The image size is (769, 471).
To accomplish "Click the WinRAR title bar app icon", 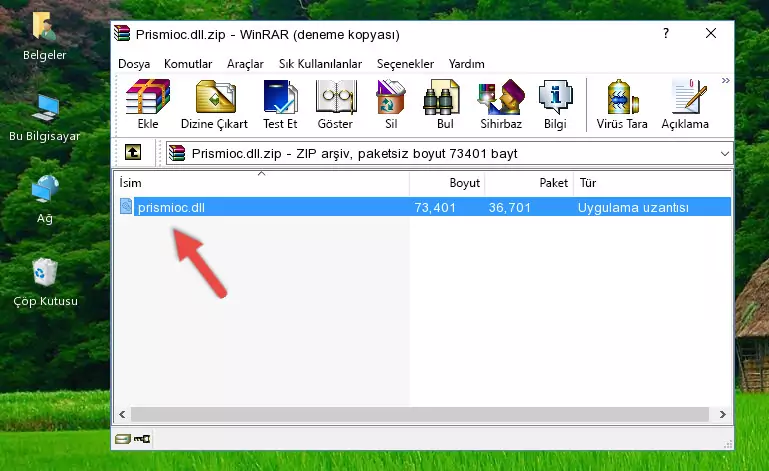I will point(122,33).
